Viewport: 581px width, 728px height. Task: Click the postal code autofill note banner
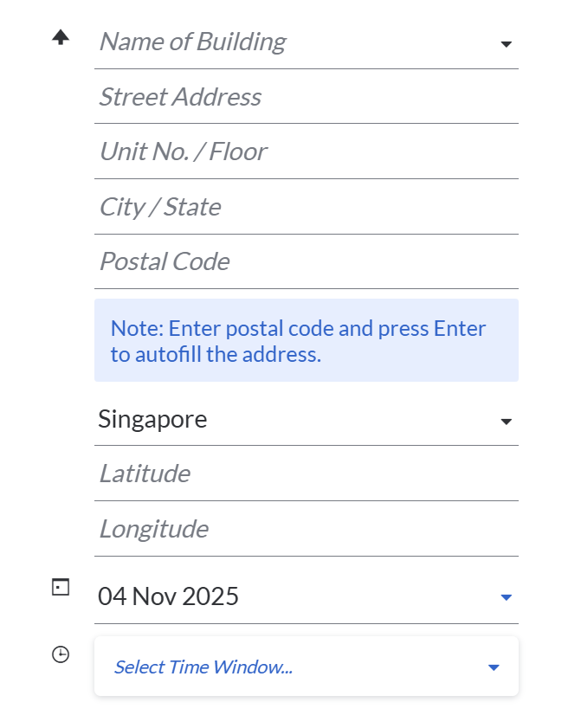pyautogui.click(x=306, y=340)
